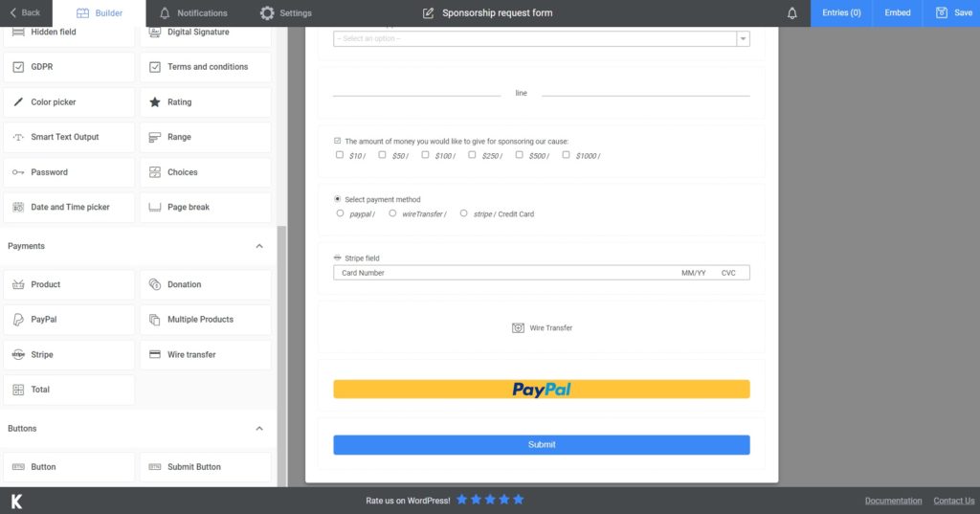The height and width of the screenshot is (514, 980).
Task: Check the $500 sponsorship amount
Action: [x=519, y=154]
